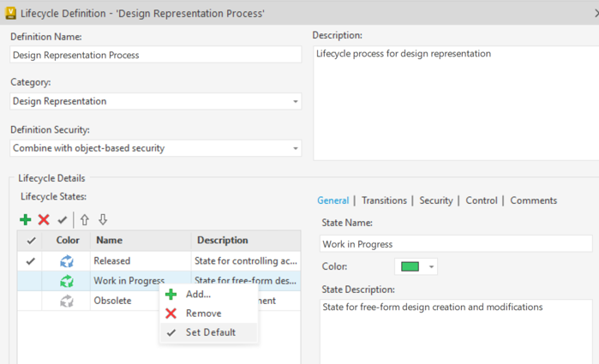
Task: Click the State Description text area
Action: pyautogui.click(x=456, y=331)
